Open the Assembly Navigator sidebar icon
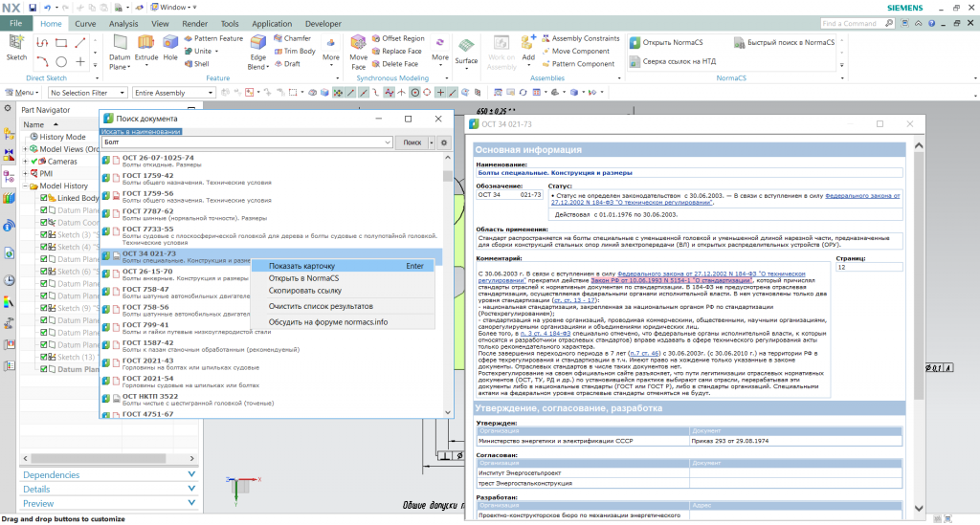Viewport: 980px width, 525px height. pos(9,134)
